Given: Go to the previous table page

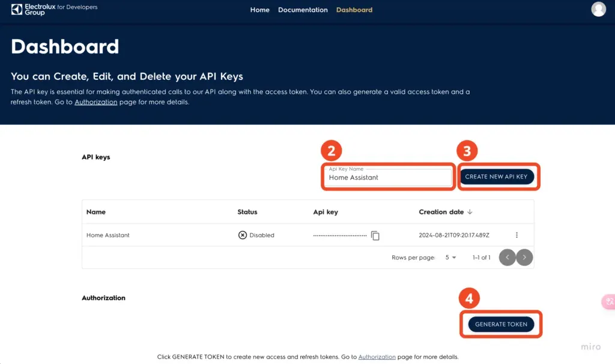Looking at the screenshot, I should pos(507,257).
